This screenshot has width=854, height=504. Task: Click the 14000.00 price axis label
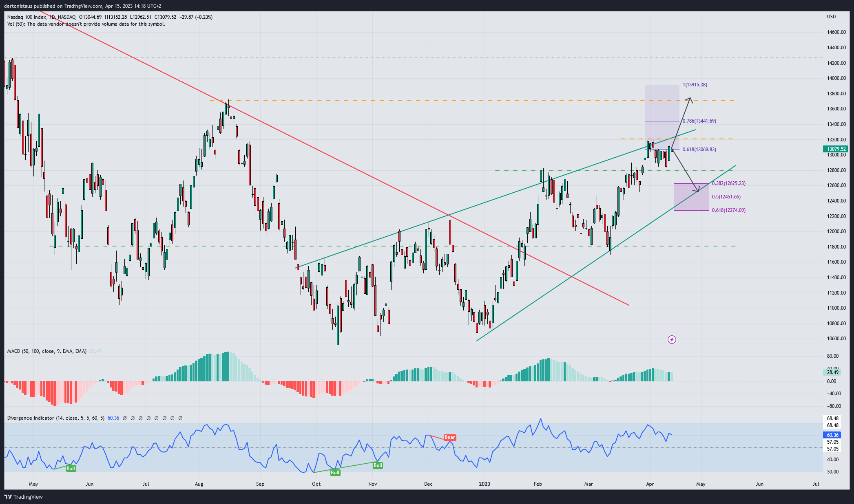coord(836,78)
